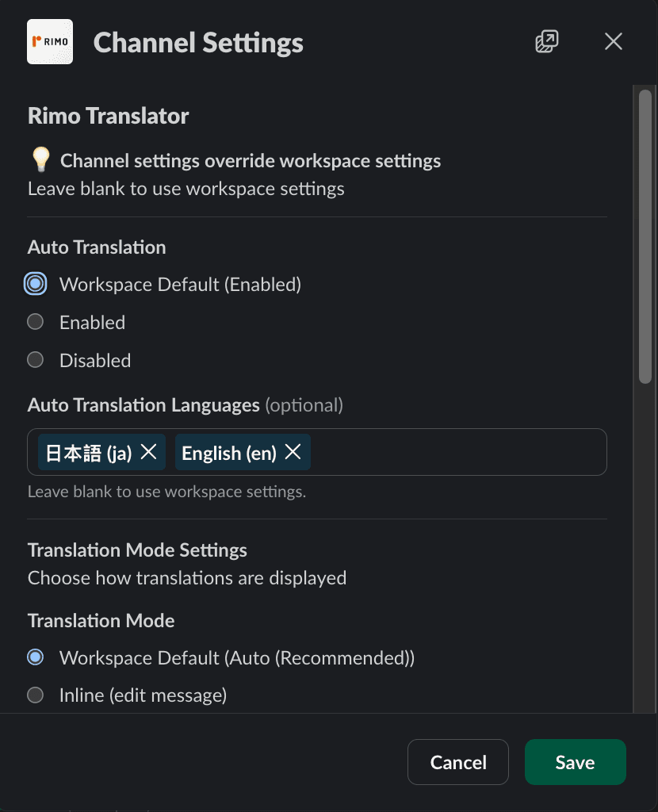Select Workspace Default translation mode
The image size is (658, 812).
pyautogui.click(x=35, y=657)
